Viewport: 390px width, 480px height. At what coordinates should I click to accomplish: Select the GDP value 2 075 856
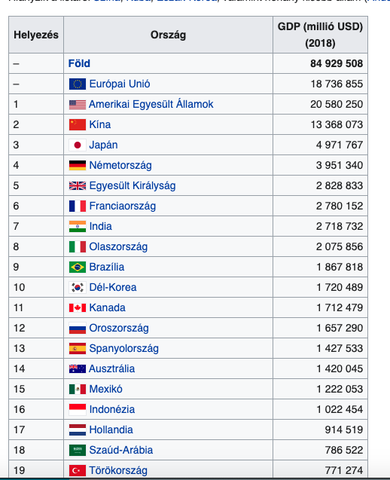(x=339, y=247)
